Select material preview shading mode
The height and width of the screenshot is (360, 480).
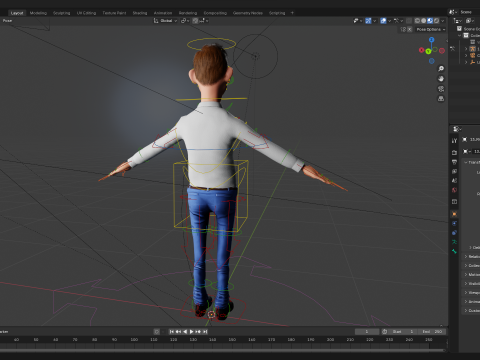coord(430,21)
